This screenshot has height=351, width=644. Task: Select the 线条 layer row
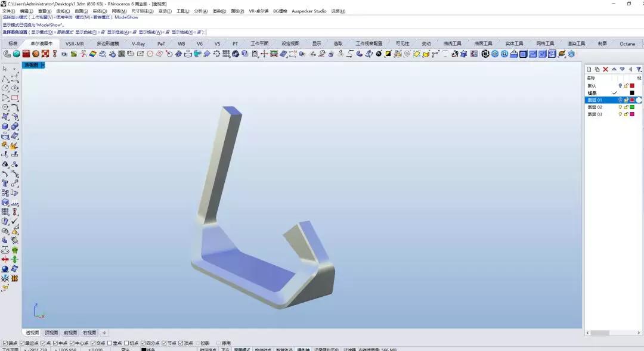(x=613, y=93)
